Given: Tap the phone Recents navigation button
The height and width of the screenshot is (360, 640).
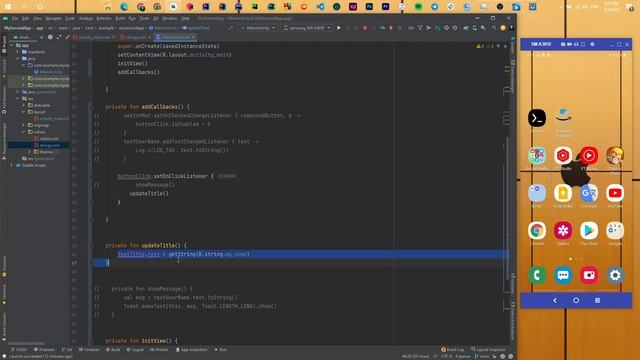Looking at the screenshot, I should point(597,300).
